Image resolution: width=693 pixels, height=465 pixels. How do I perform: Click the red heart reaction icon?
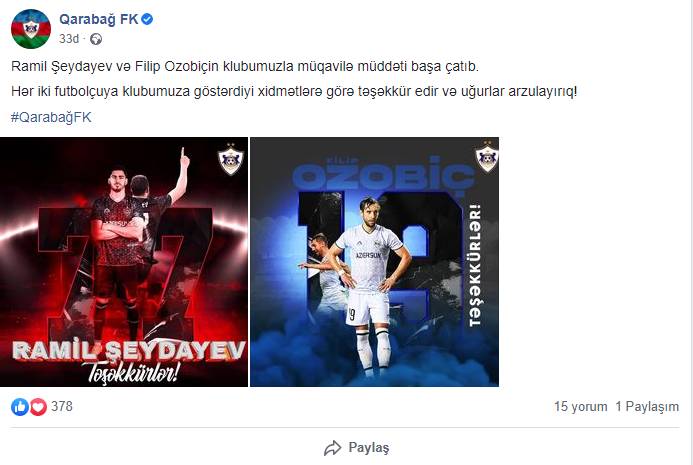[x=38, y=407]
